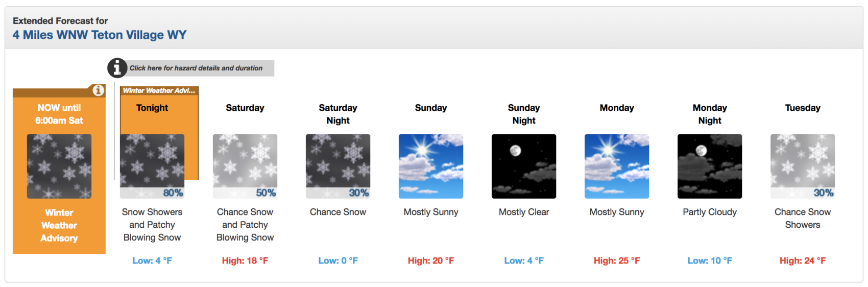The image size is (868, 287).
Task: Select the High: 25 °F Monday temperature
Action: coord(617,260)
